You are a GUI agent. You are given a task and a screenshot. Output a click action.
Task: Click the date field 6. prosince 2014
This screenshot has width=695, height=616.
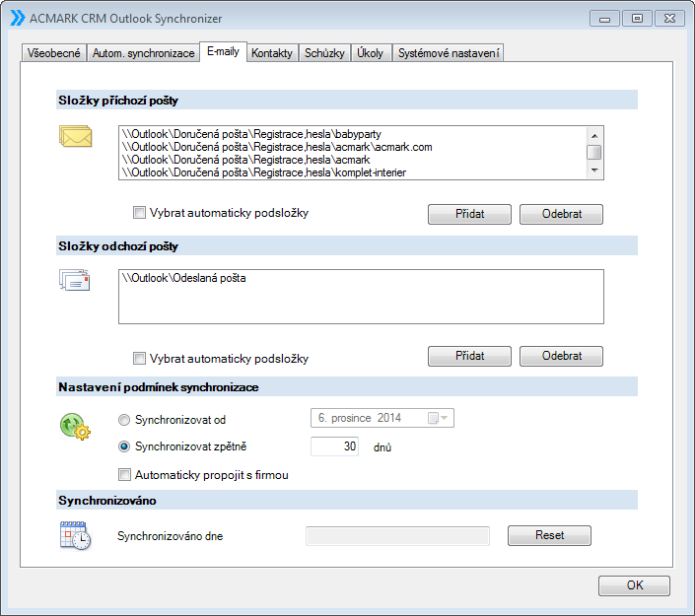[382, 418]
